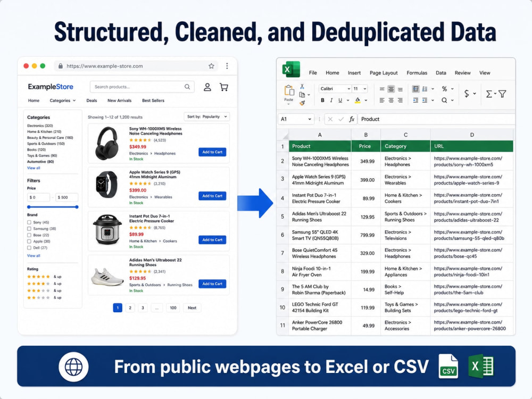This screenshot has width=532, height=399.
Task: Open the A1 Name Box dropdown
Action: (x=310, y=119)
